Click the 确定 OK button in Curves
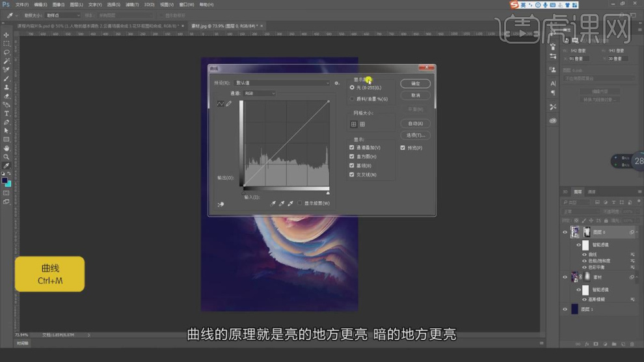Image resolution: width=644 pixels, height=362 pixels. pyautogui.click(x=415, y=83)
